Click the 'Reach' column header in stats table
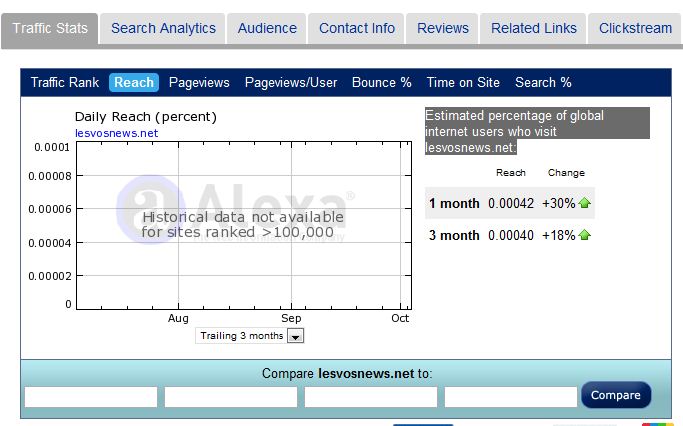The height and width of the screenshot is (426, 683). click(511, 173)
